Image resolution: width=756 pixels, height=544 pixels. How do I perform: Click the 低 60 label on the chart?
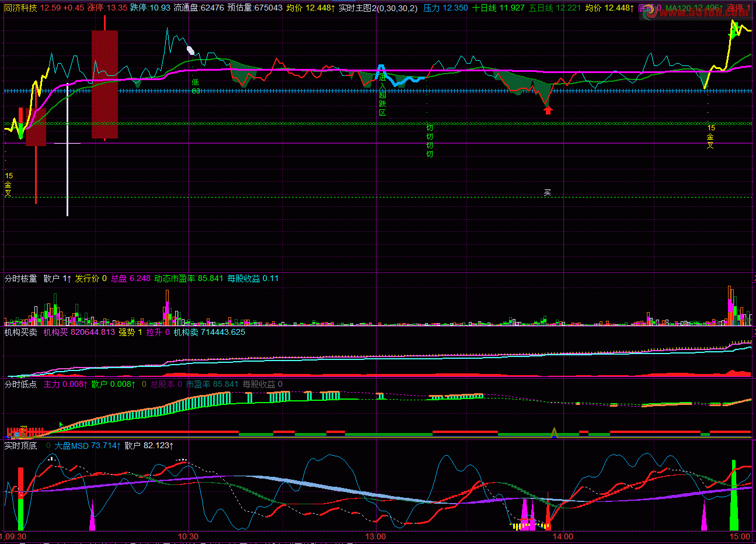click(x=196, y=86)
